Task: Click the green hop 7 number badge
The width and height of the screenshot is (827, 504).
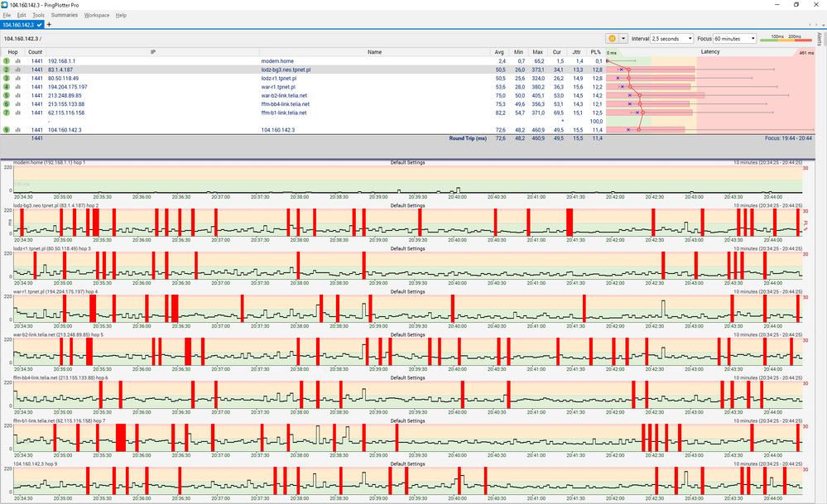Action: coord(6,113)
